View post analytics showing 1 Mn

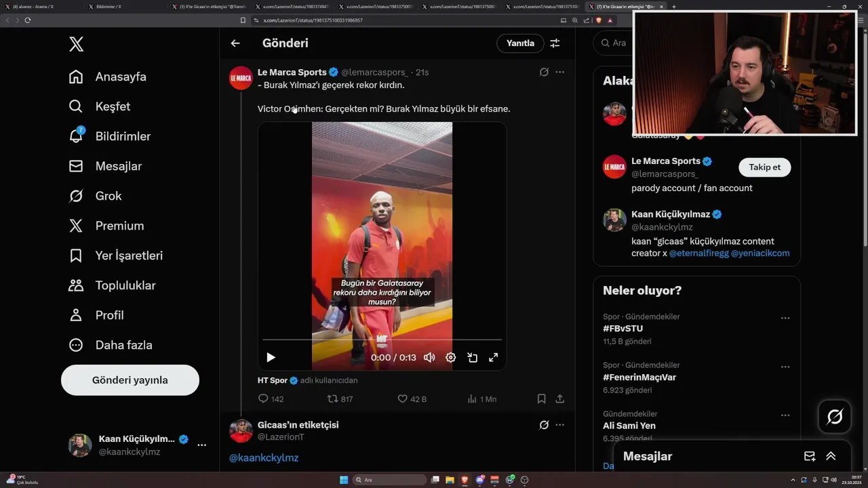pos(482,399)
